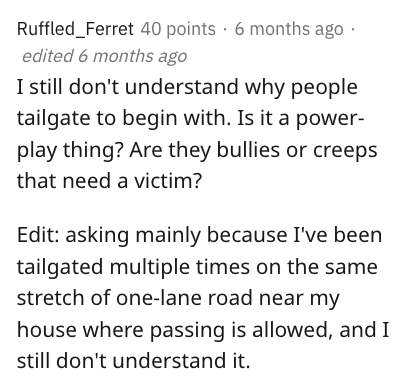Image resolution: width=411 pixels, height=390 pixels.
Task: Click the edited 6 months ago label
Action: pos(104,56)
